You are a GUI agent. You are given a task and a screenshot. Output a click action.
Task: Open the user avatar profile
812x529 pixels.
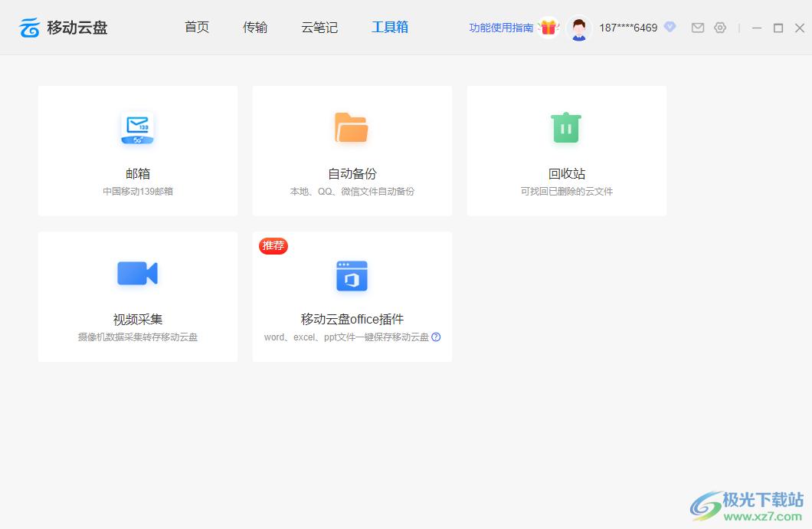[x=579, y=28]
